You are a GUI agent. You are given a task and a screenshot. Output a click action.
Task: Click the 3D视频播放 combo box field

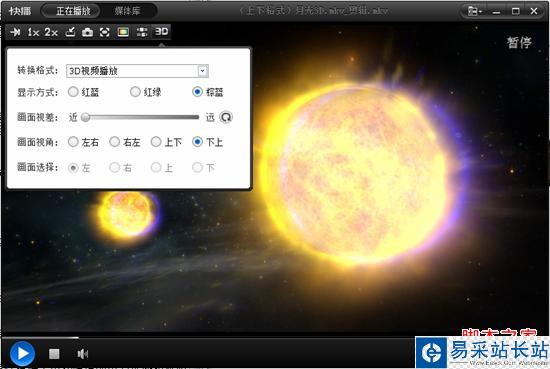pos(137,71)
